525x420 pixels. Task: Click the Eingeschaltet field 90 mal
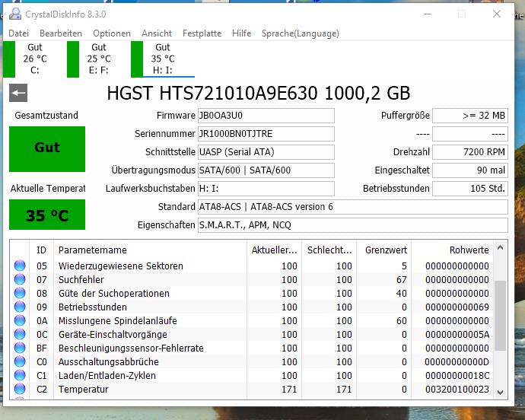tap(470, 170)
